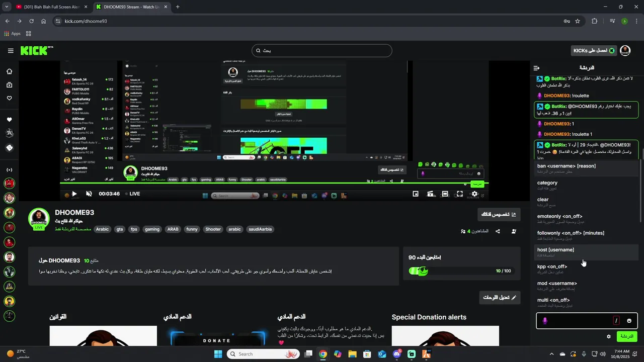
Task: Click the chat command list scrollbar
Action: [641, 191]
